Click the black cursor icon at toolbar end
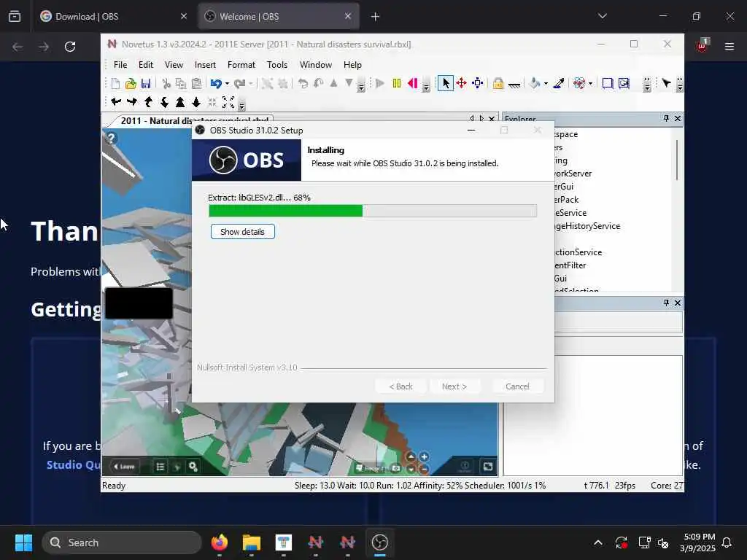747x560 pixels. coord(666,84)
